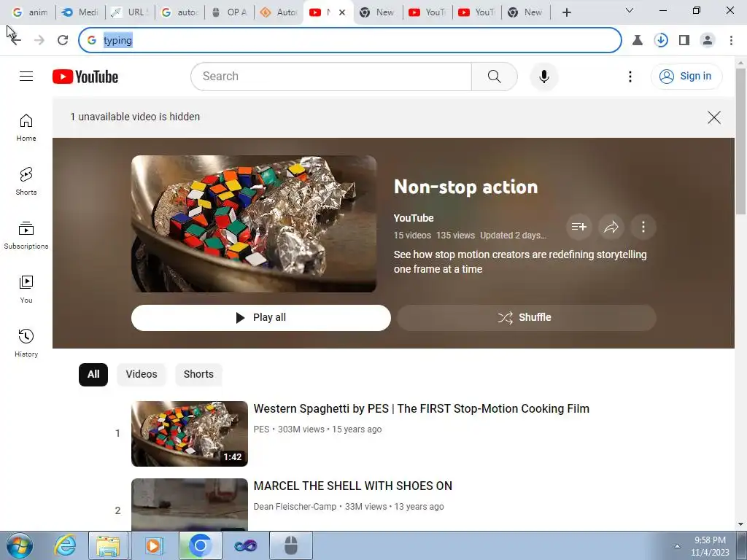Image resolution: width=747 pixels, height=560 pixels.
Task: Open Chrome three-dot menu
Action: point(731,40)
